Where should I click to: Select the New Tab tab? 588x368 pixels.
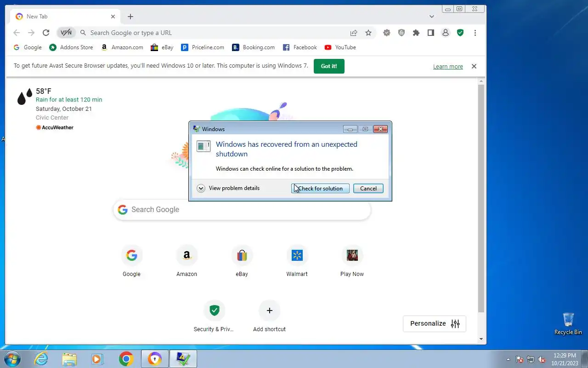point(66,17)
